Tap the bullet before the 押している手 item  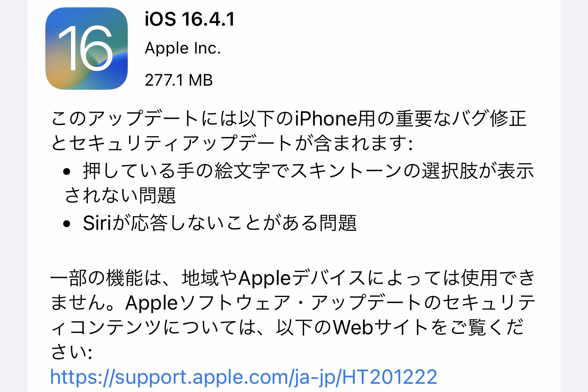tap(68, 172)
